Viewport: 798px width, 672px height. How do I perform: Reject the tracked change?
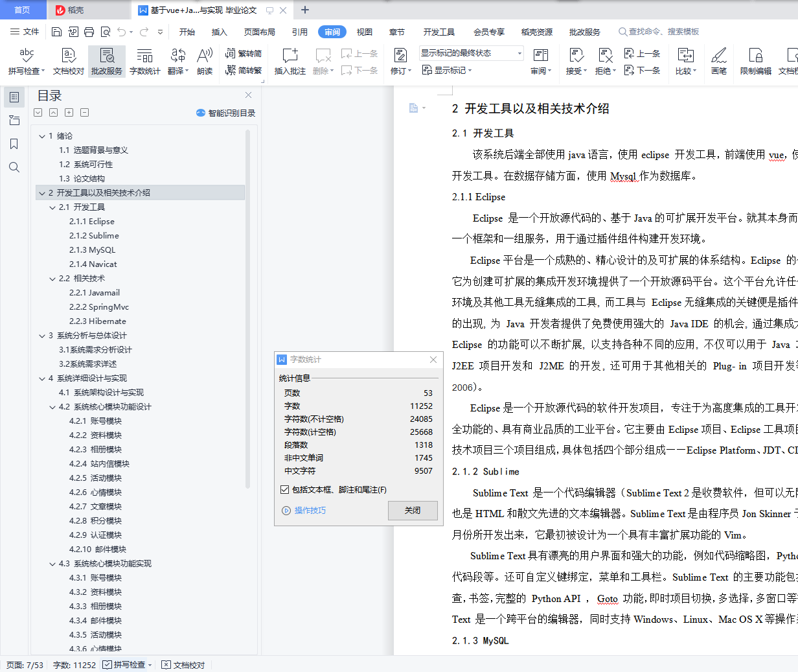605,62
